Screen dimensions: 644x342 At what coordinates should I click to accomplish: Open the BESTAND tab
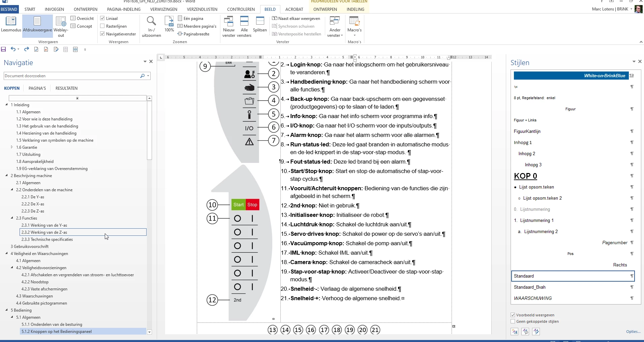point(9,9)
